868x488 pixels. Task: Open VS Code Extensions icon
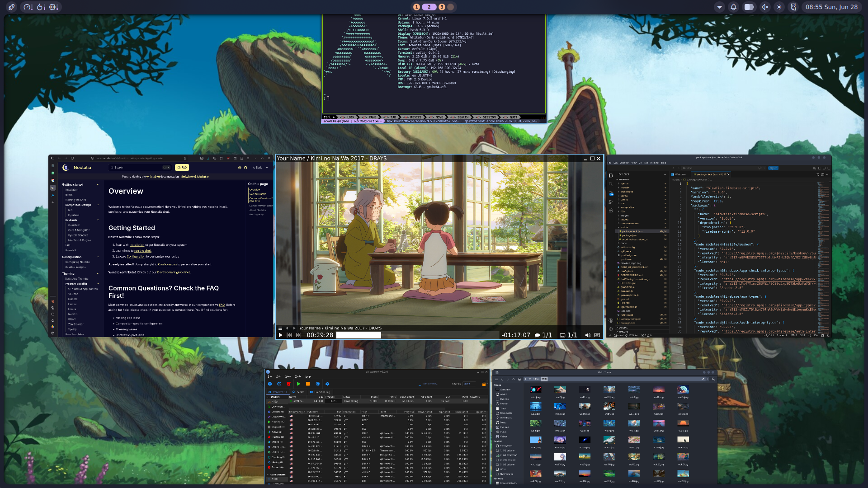tap(611, 211)
